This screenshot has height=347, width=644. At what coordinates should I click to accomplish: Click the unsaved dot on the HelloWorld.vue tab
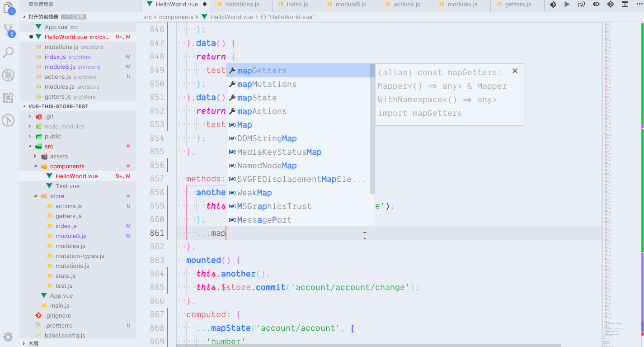click(205, 5)
